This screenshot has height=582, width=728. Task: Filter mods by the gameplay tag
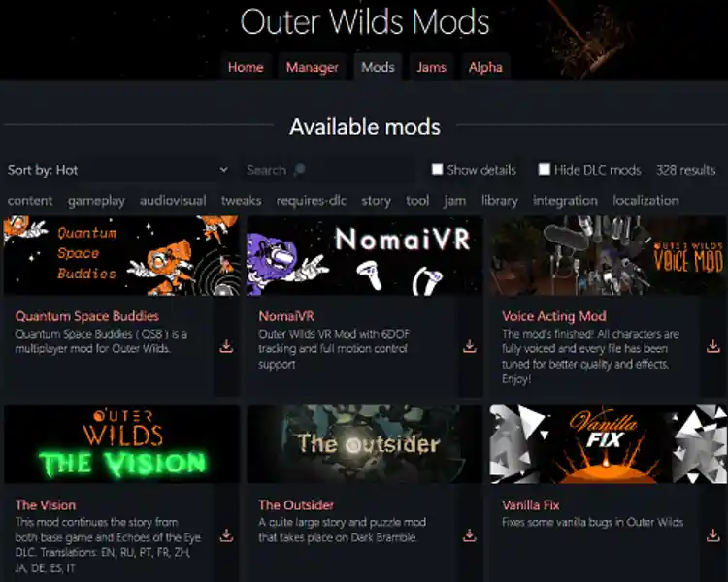tap(96, 201)
